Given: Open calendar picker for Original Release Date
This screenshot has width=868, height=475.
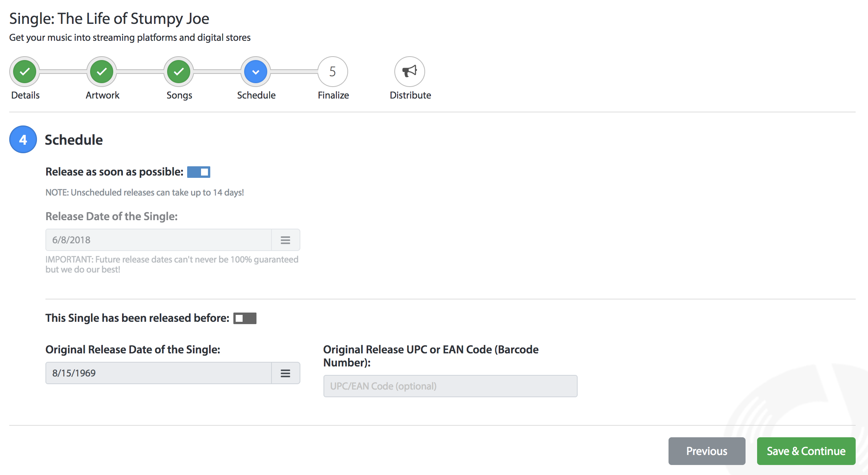Looking at the screenshot, I should click(285, 373).
